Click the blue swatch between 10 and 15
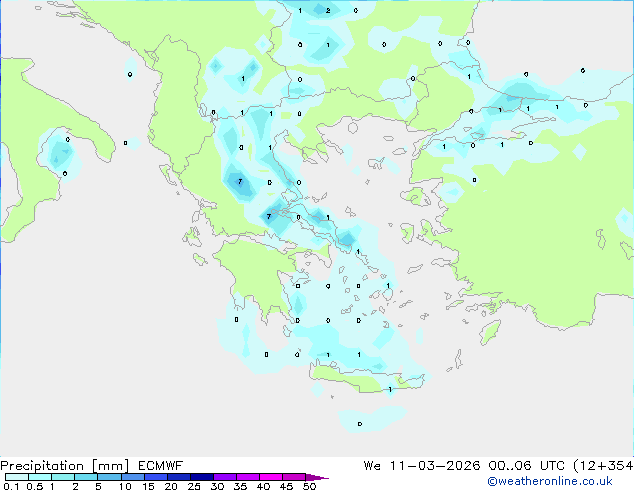The height and width of the screenshot is (490, 634). point(133,477)
